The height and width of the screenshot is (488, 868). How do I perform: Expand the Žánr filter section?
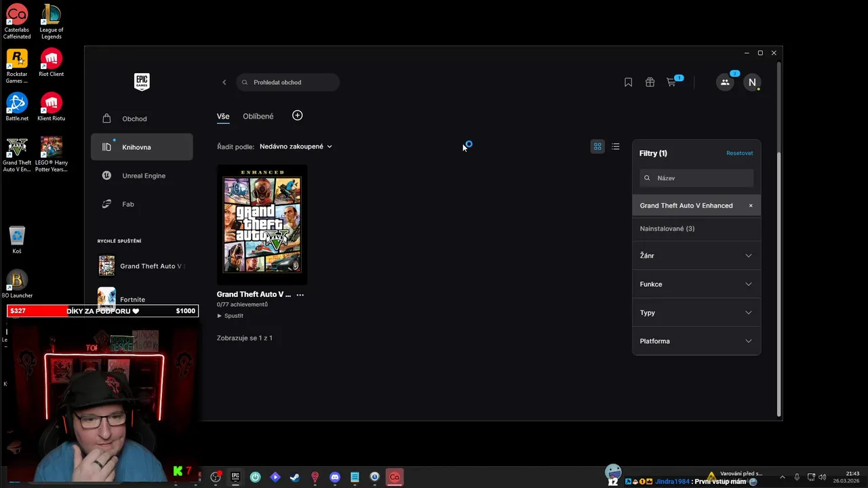[696, 256]
